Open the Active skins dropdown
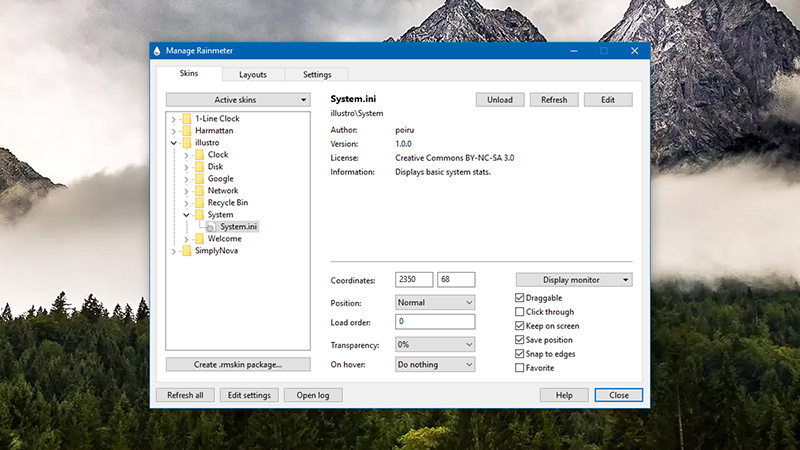 (238, 100)
